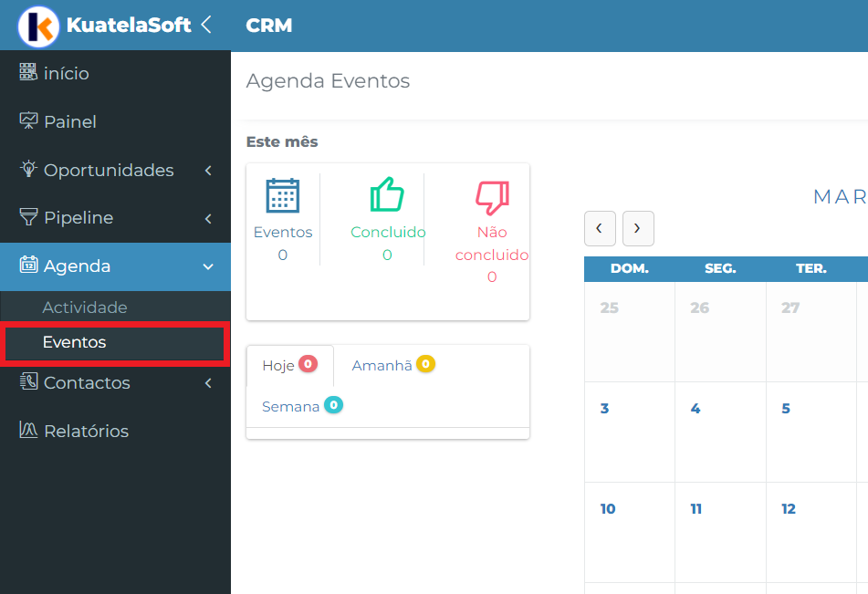
Task: Select the Eventos submenu item
Action: [115, 343]
